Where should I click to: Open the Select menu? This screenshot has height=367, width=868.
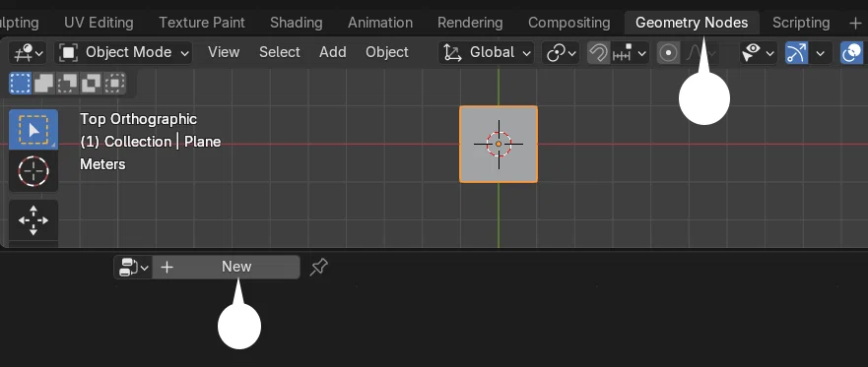click(x=280, y=52)
